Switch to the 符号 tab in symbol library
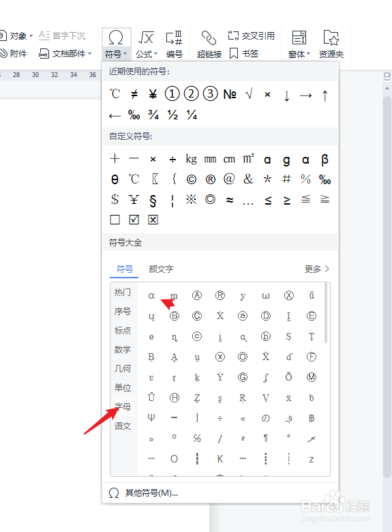This screenshot has height=532, width=392. pos(125,269)
